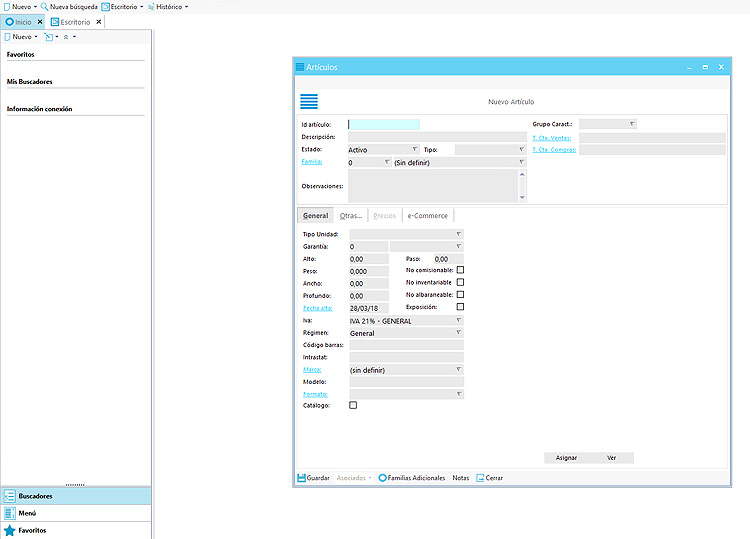The height and width of the screenshot is (539, 750).
Task: Click the Formato link label
Action: tap(315, 395)
